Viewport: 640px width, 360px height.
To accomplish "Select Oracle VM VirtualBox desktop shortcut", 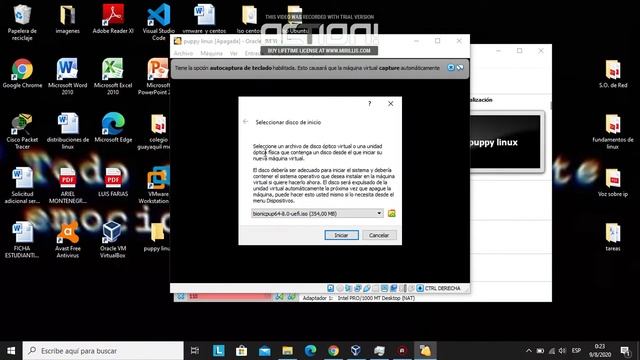I will (x=113, y=240).
